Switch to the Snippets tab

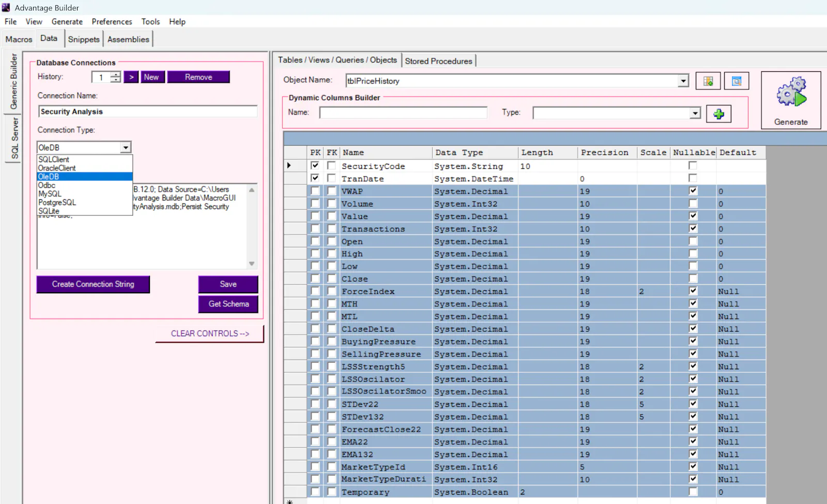click(x=84, y=39)
